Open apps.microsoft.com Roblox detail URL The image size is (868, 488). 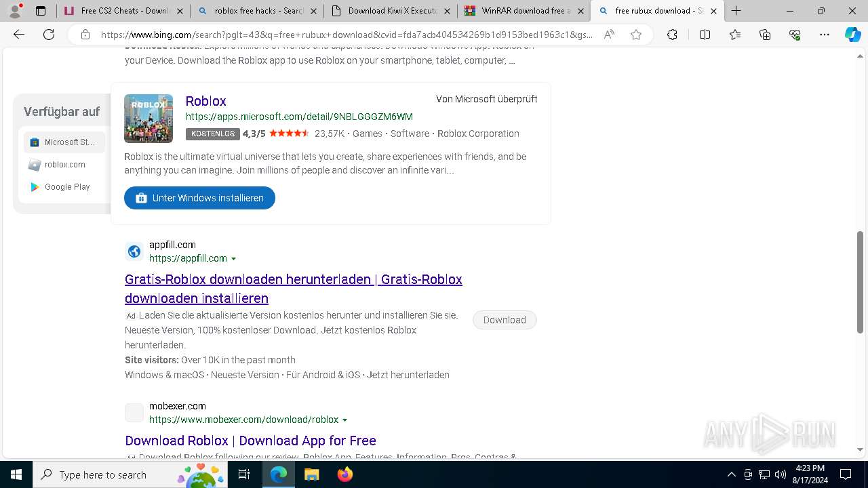click(299, 117)
